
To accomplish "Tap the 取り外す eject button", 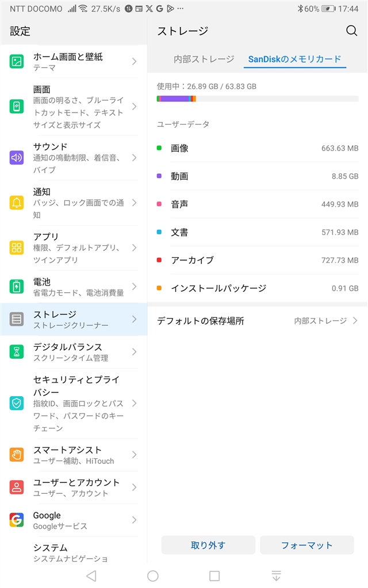I will 208,545.
